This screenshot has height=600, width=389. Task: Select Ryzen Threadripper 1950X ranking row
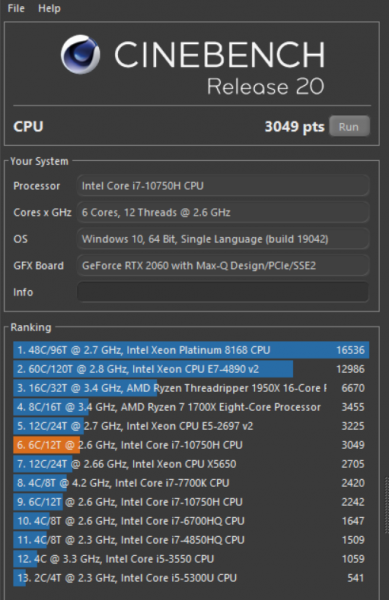tap(191, 388)
